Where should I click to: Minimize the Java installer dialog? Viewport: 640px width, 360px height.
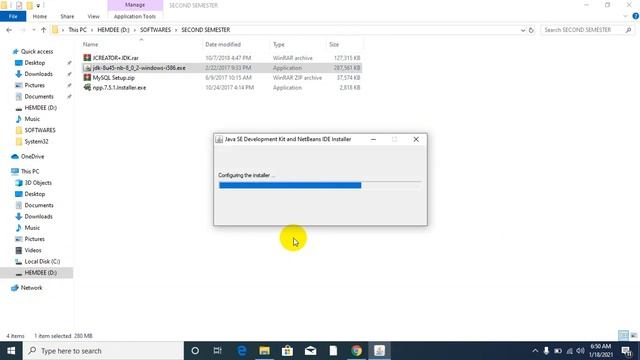coord(373,139)
